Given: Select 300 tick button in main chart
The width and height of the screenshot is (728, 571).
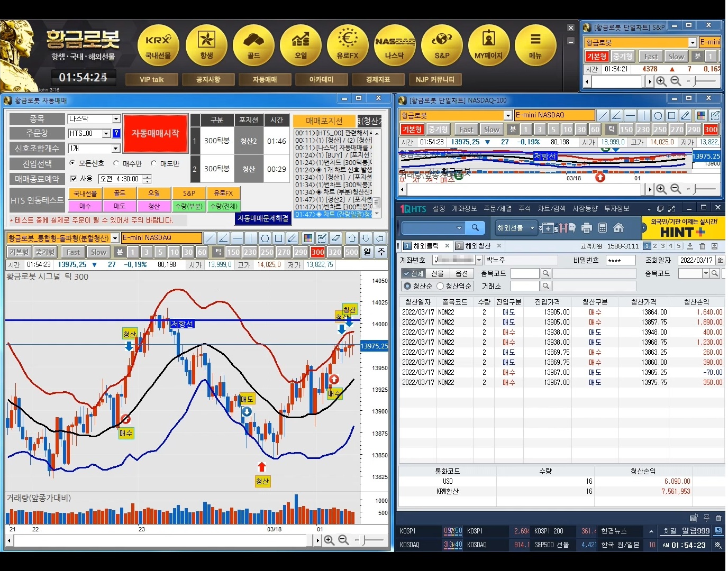Looking at the screenshot, I should click(x=318, y=252).
